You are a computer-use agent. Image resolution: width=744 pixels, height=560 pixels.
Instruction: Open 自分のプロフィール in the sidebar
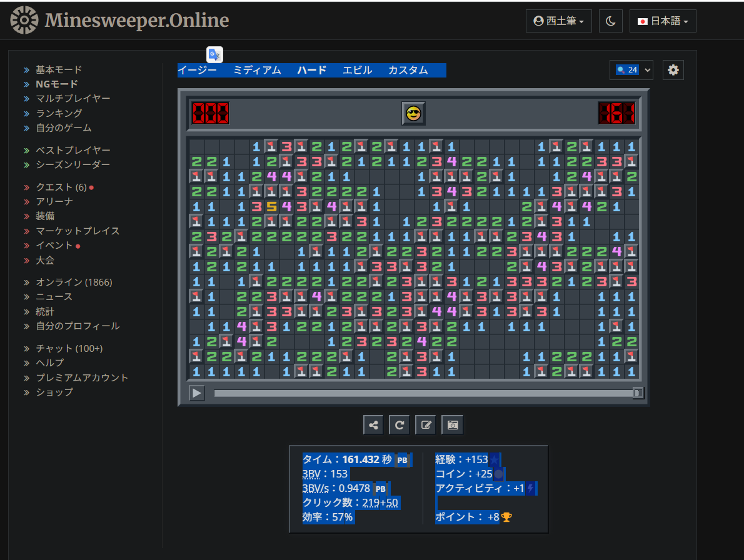point(78,326)
